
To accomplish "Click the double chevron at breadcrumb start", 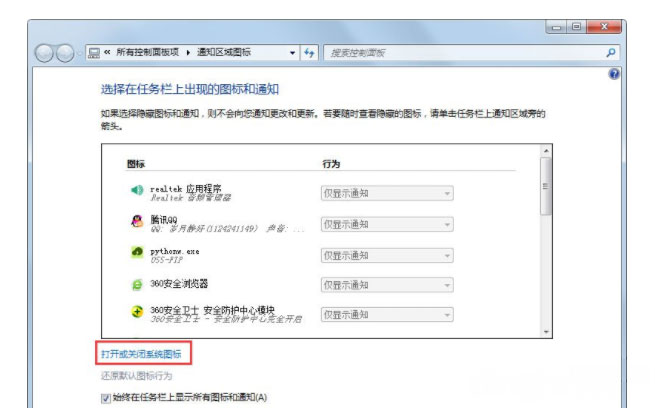I will pos(107,52).
